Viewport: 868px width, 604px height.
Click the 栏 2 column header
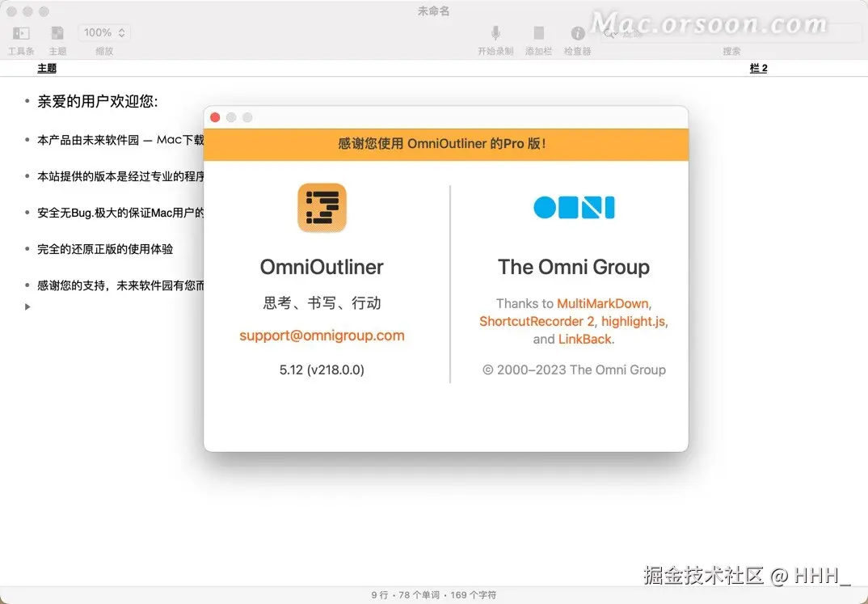point(758,68)
